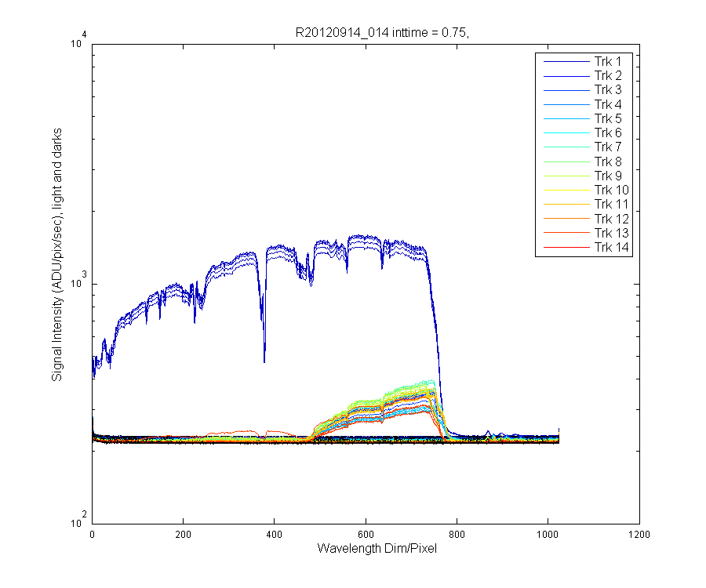
Task: Click the plot title R20120914_014 inttime = 0.75
Action: tap(382, 32)
